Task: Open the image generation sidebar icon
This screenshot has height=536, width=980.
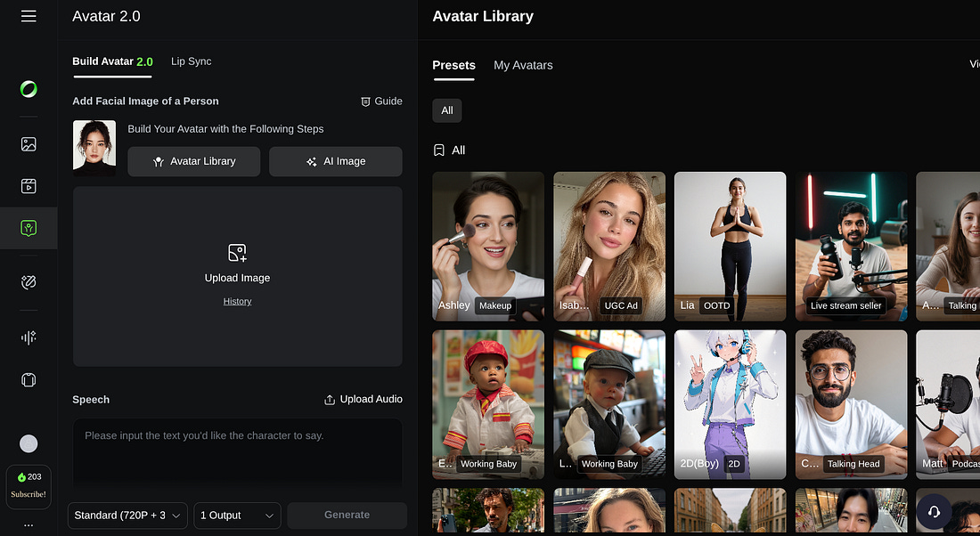Action: 29,144
